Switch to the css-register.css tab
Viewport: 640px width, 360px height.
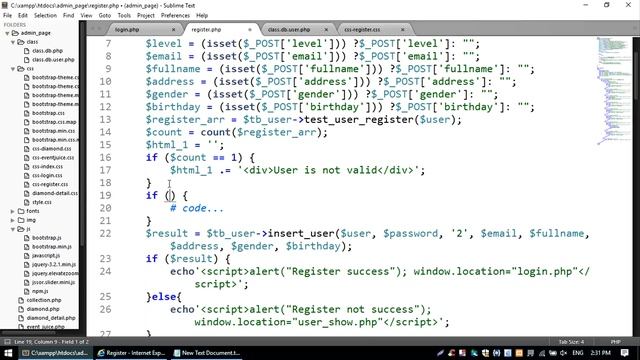pyautogui.click(x=362, y=30)
